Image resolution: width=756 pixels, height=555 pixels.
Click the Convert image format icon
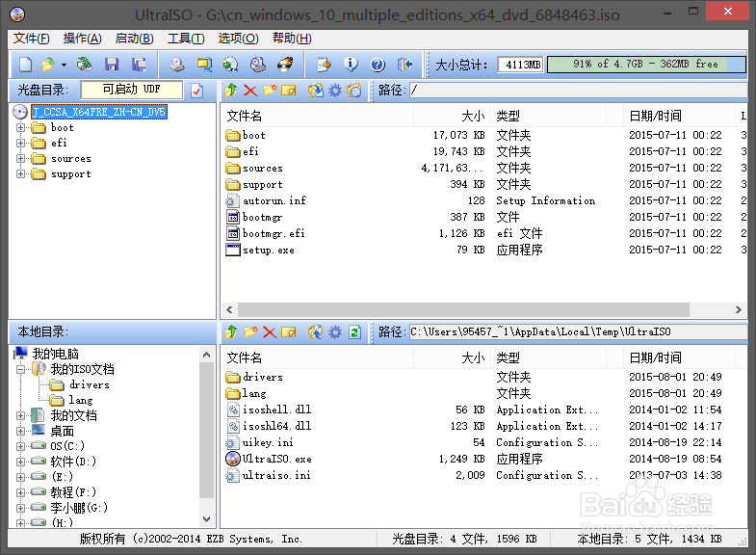click(x=230, y=65)
